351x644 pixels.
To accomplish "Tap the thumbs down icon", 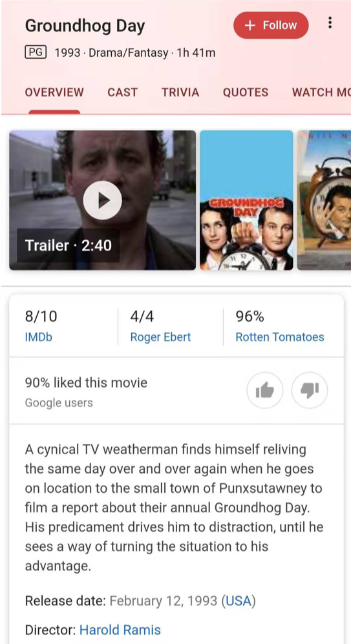I will tap(310, 390).
